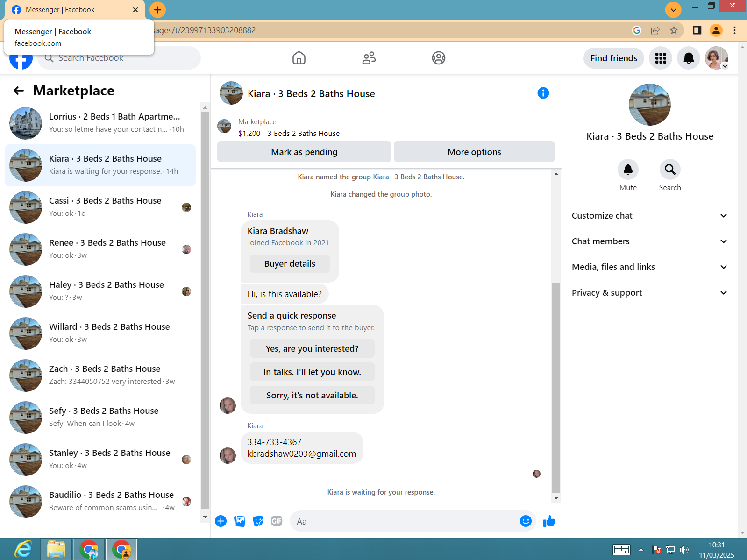
Task: Show hidden system tray icons
Action: tap(641, 550)
